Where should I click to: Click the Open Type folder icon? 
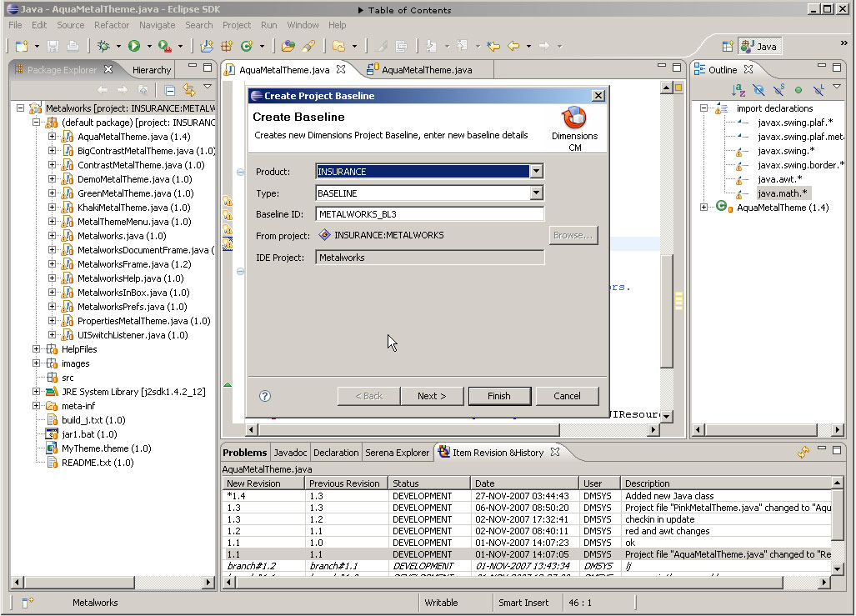(x=288, y=47)
